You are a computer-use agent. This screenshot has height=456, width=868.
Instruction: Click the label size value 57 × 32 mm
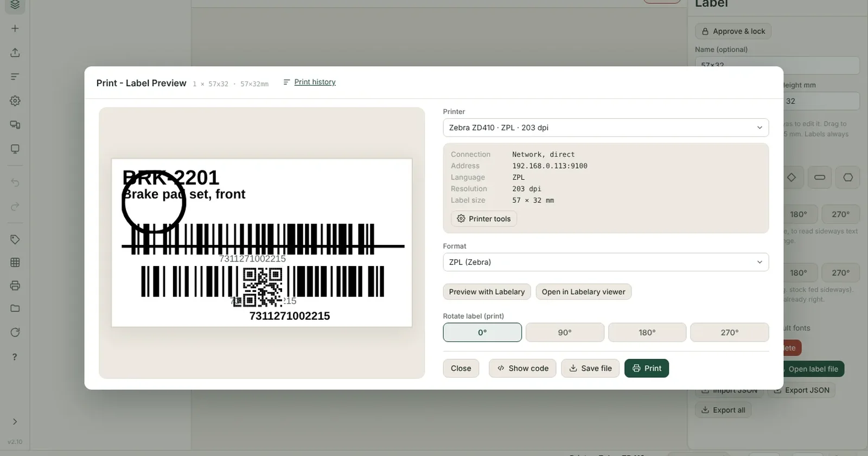[533, 200]
